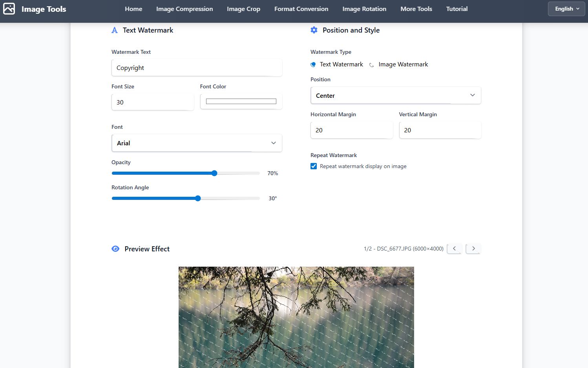Click the Vertical Margin input field
This screenshot has width=588, height=368.
[440, 130]
